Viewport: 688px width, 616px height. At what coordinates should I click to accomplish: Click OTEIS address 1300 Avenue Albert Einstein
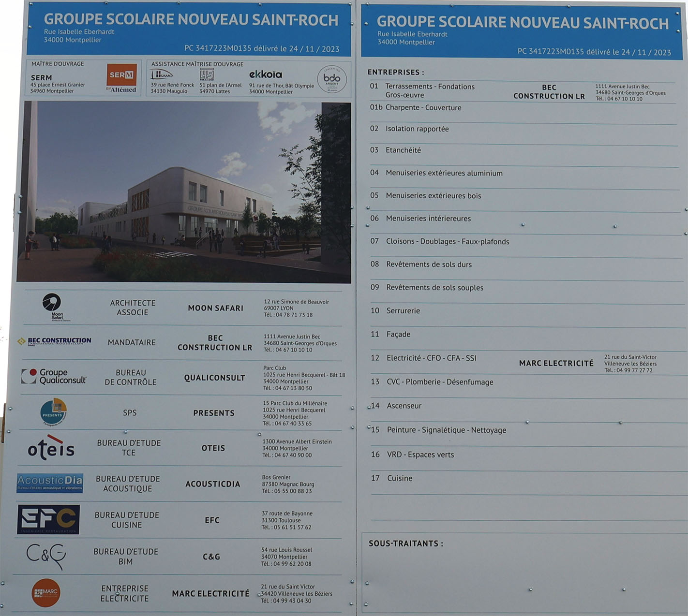(x=297, y=441)
